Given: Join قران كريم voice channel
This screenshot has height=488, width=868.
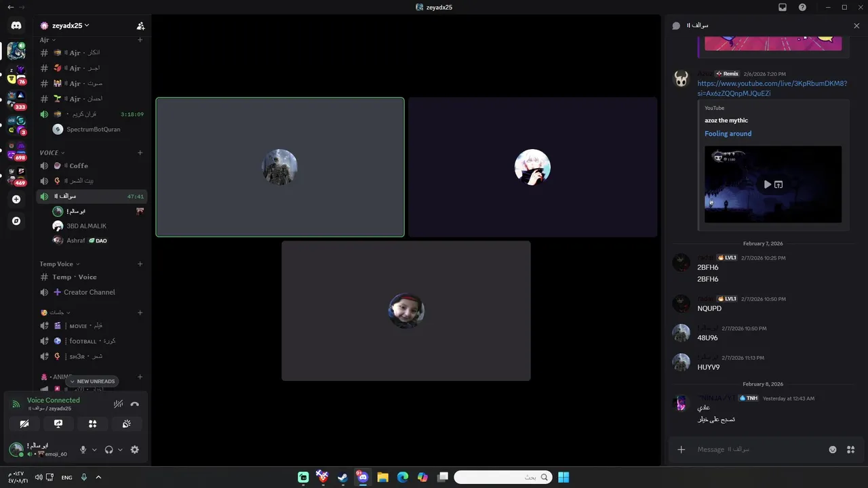Looking at the screenshot, I should [92, 114].
